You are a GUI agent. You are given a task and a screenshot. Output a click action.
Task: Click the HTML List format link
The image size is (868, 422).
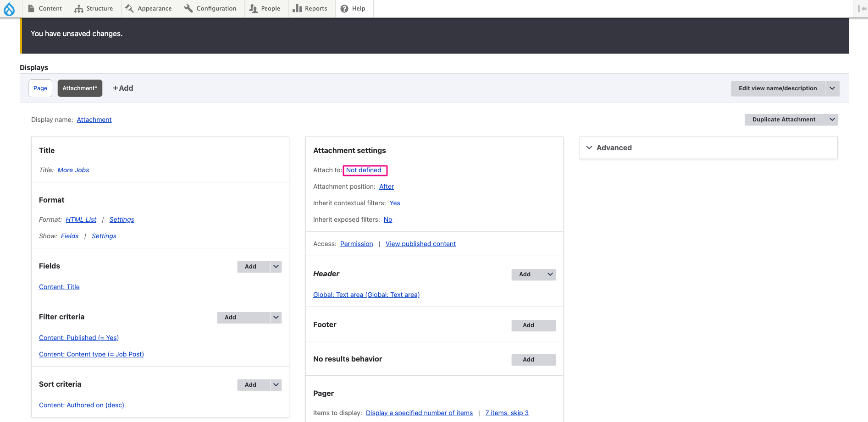[x=81, y=219]
